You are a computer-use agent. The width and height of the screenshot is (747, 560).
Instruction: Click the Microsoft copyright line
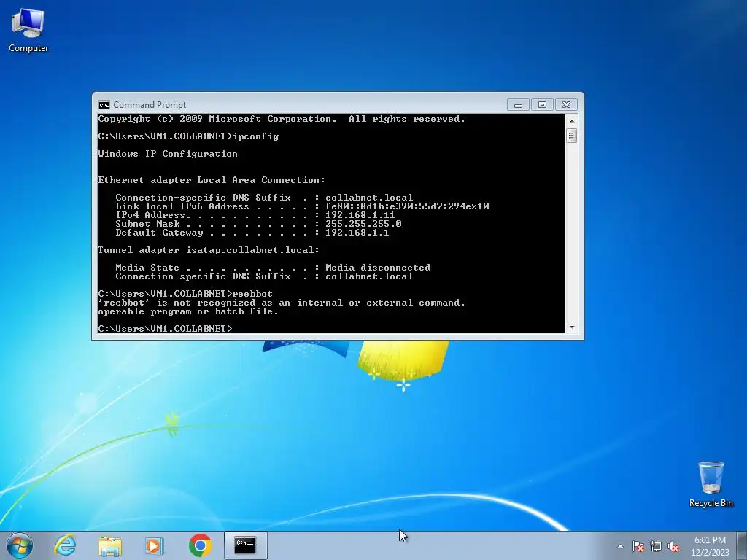(282, 119)
